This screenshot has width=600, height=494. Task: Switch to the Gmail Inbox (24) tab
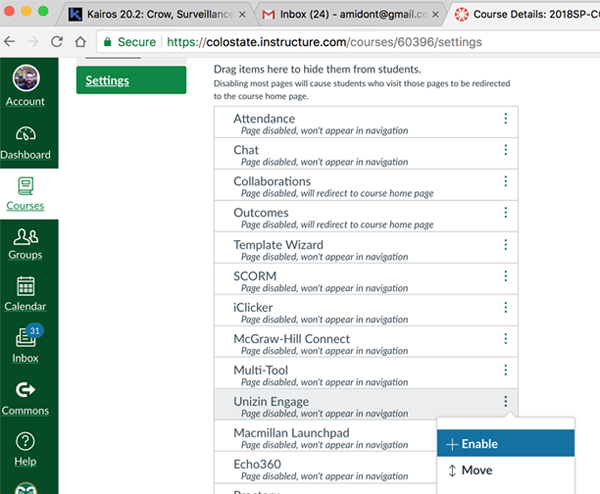pos(350,15)
